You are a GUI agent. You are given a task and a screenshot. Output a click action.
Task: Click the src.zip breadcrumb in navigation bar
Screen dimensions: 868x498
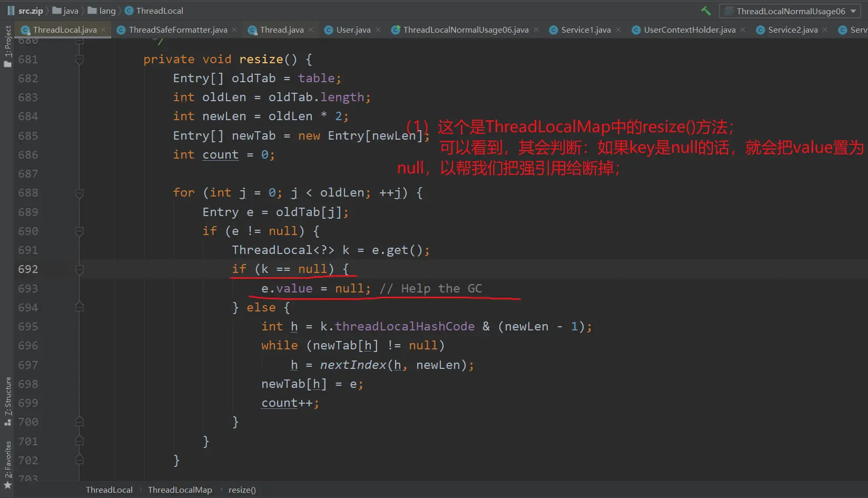pos(30,11)
